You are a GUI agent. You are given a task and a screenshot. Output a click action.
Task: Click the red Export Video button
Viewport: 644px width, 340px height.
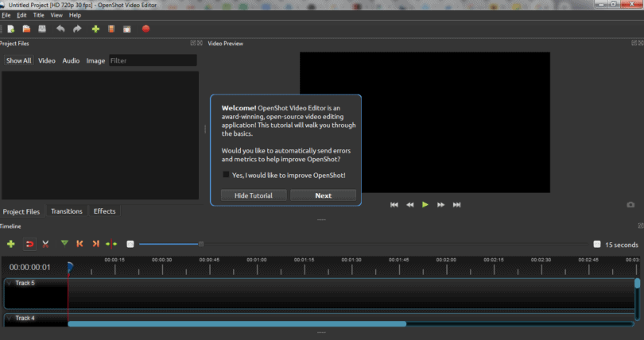point(145,29)
